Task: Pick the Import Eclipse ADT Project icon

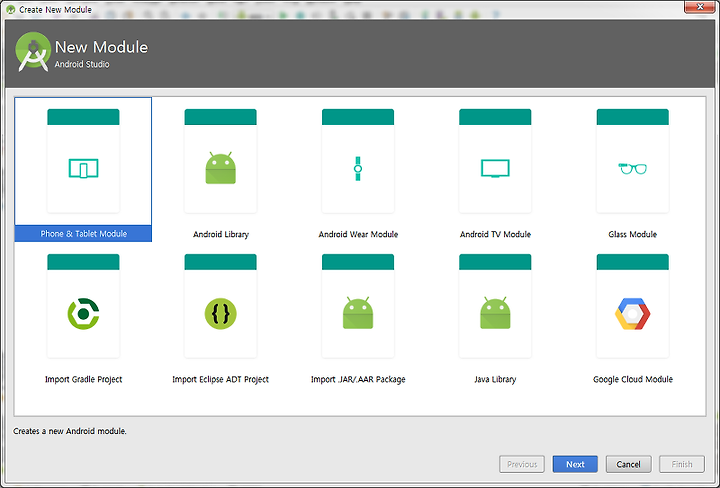Action: [220, 314]
